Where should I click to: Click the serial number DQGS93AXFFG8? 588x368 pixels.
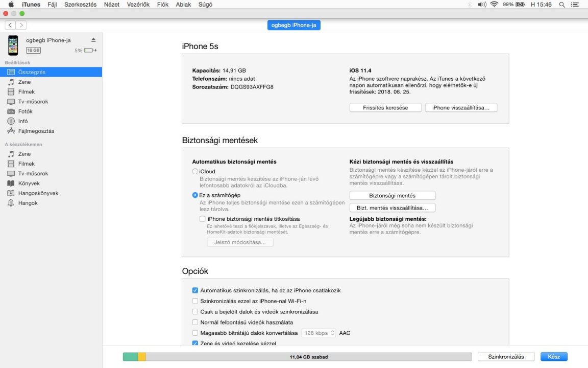[x=252, y=87]
